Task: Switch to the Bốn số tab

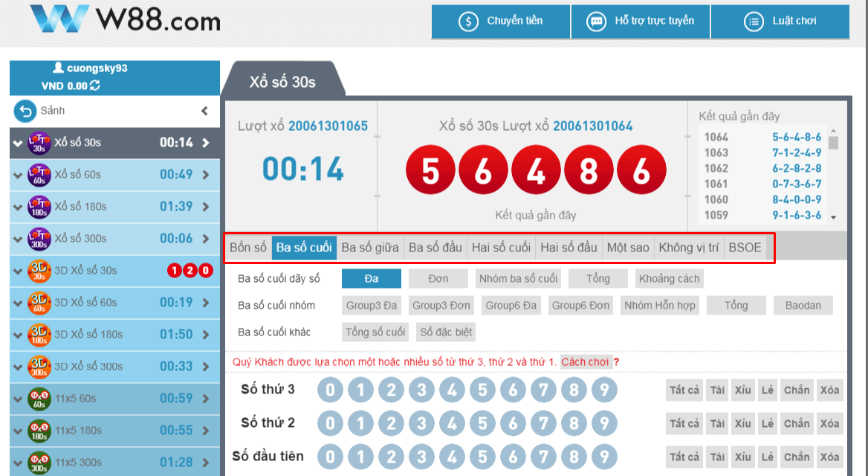Action: [248, 248]
